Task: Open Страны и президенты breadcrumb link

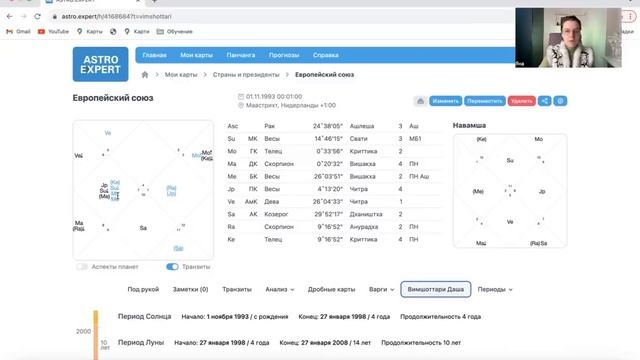Action: [x=246, y=75]
